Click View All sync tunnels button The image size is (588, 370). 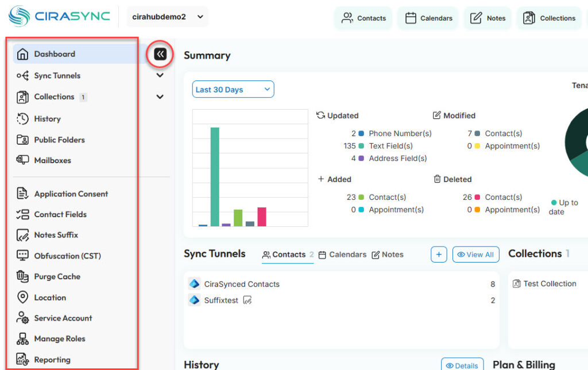point(476,255)
